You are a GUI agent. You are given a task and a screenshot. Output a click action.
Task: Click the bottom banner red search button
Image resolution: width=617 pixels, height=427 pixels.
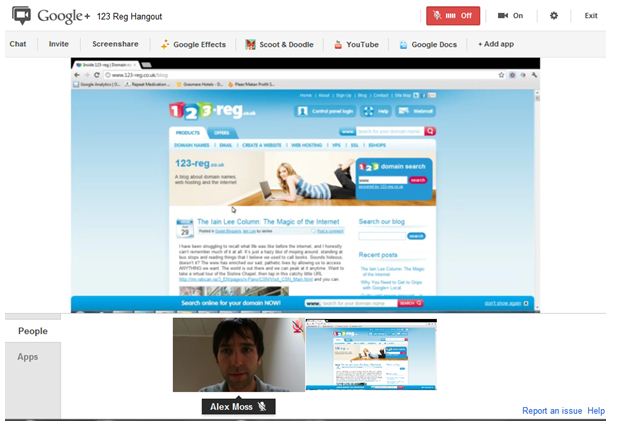410,303
